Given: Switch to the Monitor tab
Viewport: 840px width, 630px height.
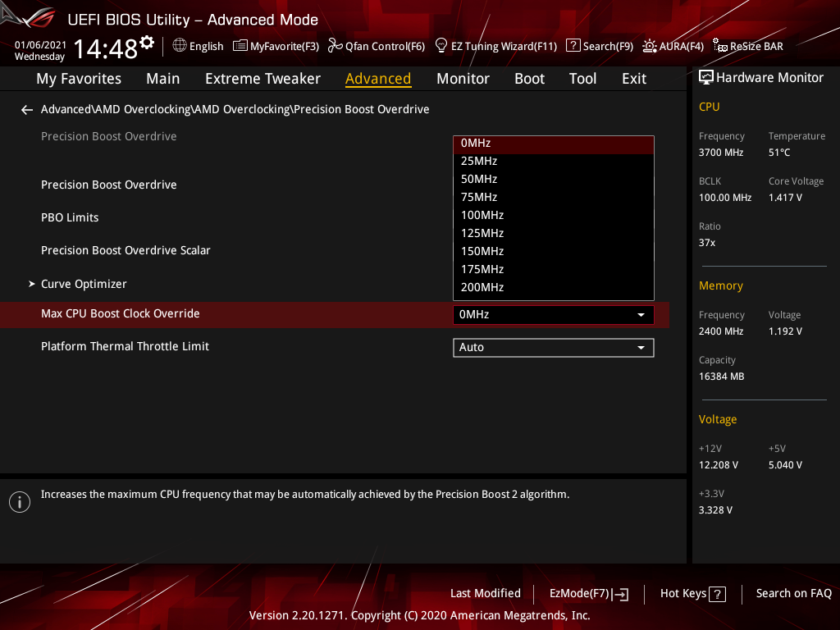Looking at the screenshot, I should pos(463,79).
